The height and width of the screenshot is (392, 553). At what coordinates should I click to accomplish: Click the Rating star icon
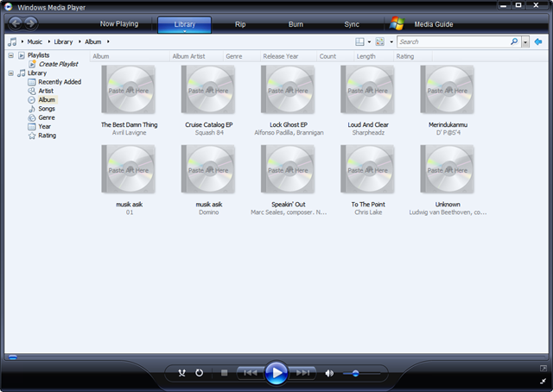pos(32,136)
